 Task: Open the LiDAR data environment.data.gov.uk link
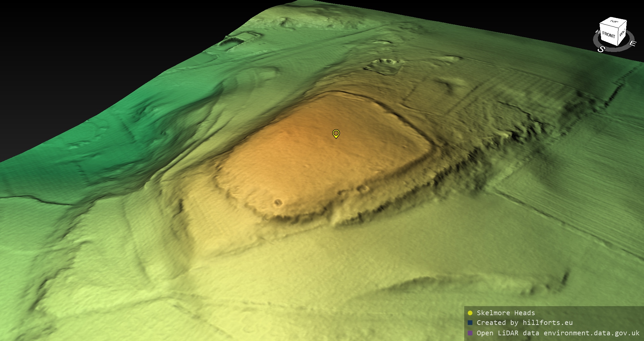click(x=558, y=333)
